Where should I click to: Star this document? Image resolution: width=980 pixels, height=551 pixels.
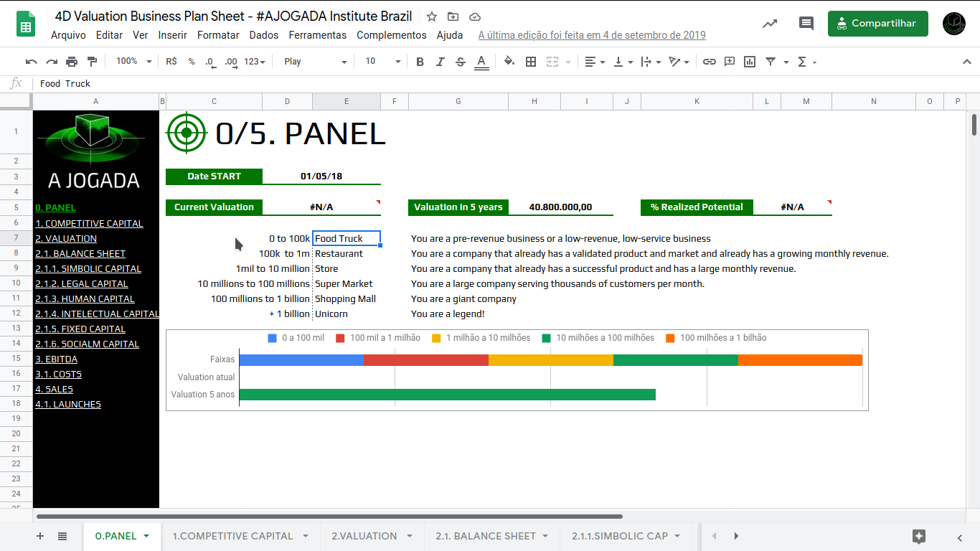coord(432,17)
